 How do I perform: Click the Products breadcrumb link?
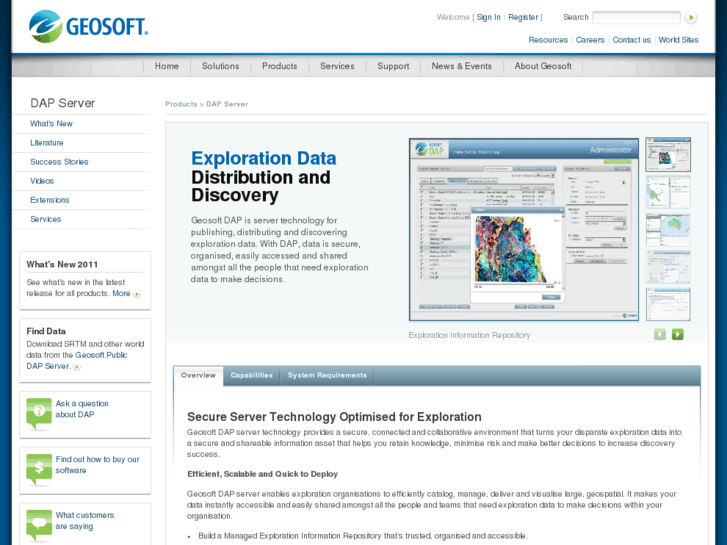click(181, 104)
